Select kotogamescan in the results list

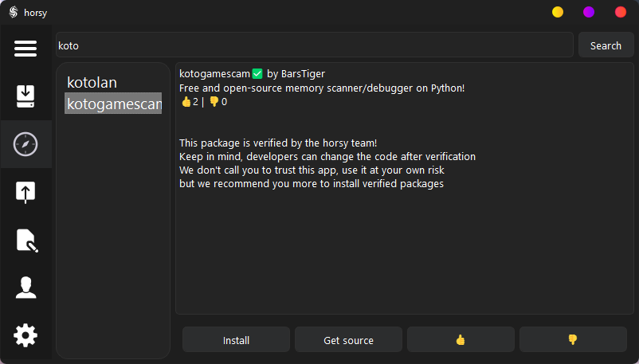pyautogui.click(x=113, y=104)
